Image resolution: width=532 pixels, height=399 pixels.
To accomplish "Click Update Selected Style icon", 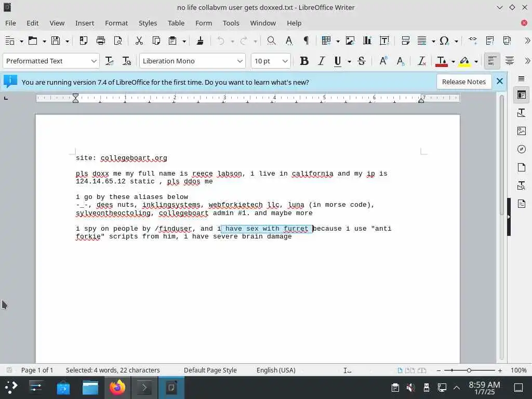I will pyautogui.click(x=109, y=61).
